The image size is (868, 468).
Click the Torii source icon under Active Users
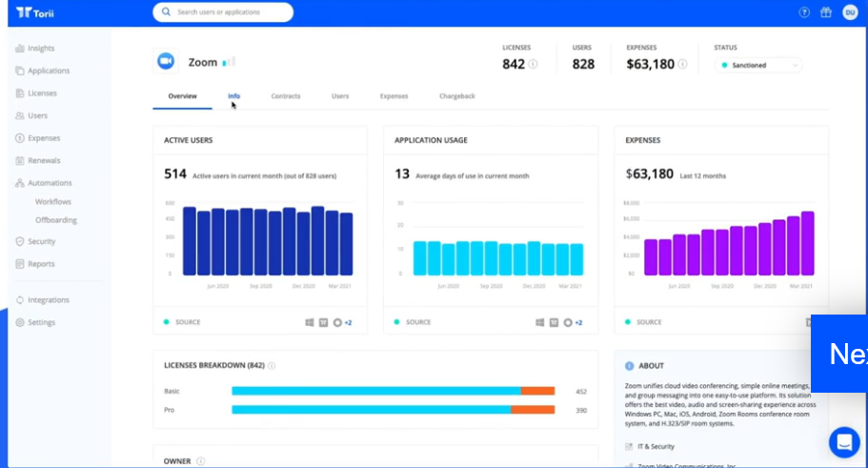(x=323, y=322)
